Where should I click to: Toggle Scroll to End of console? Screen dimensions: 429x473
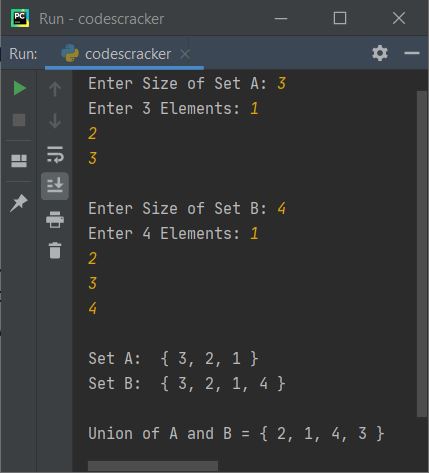point(55,186)
